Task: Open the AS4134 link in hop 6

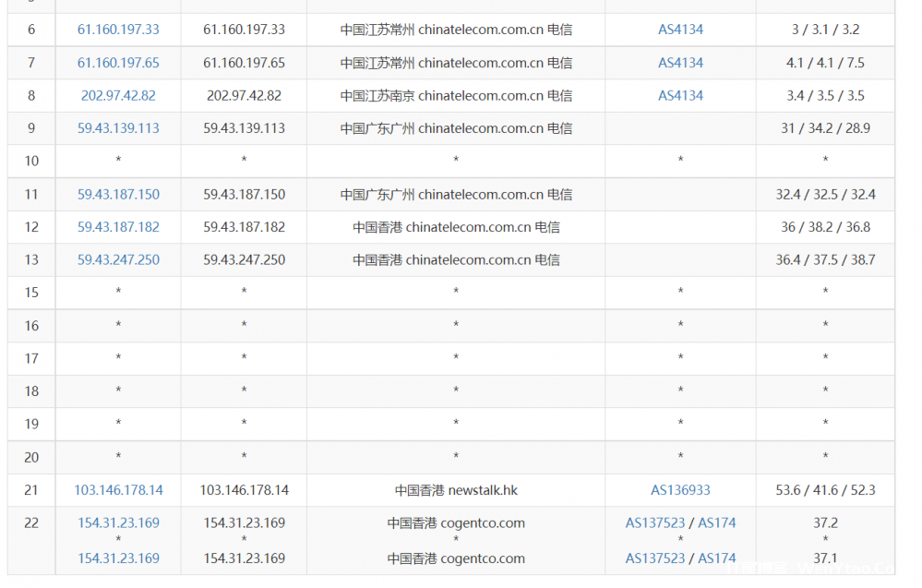Action: click(679, 29)
